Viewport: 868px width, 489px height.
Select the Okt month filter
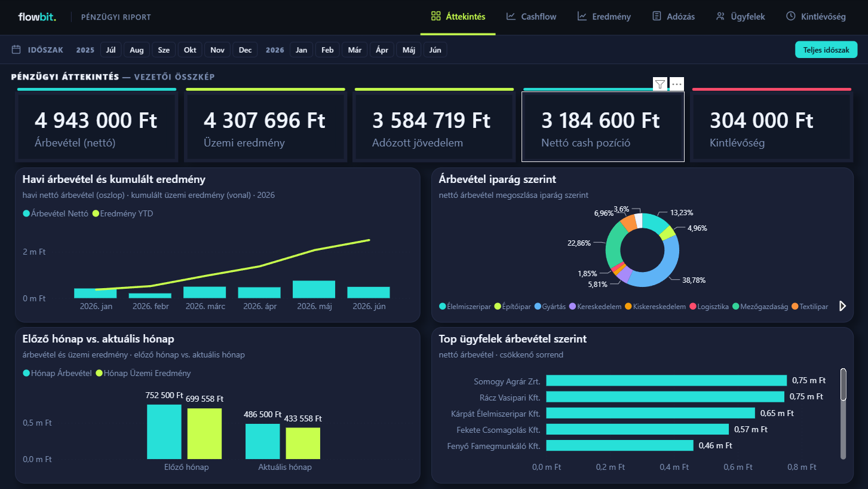click(190, 50)
